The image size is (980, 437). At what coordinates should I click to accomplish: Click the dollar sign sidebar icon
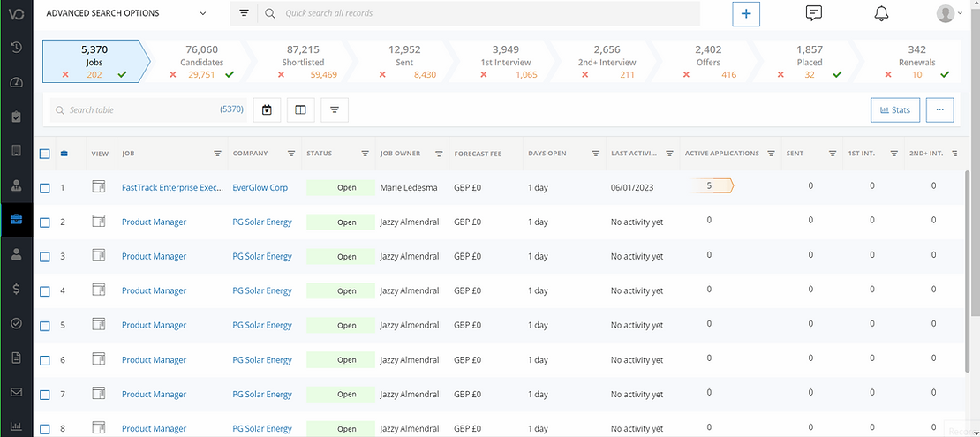pyautogui.click(x=16, y=289)
